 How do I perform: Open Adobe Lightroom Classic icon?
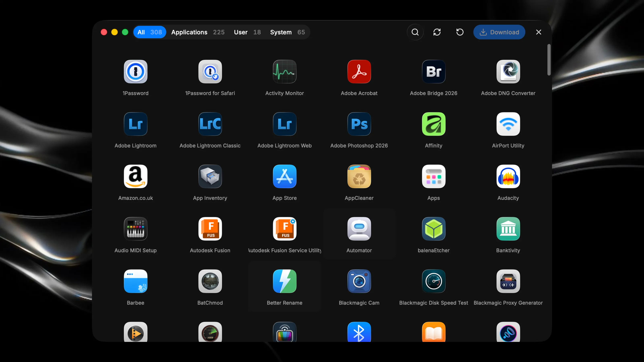point(210,124)
